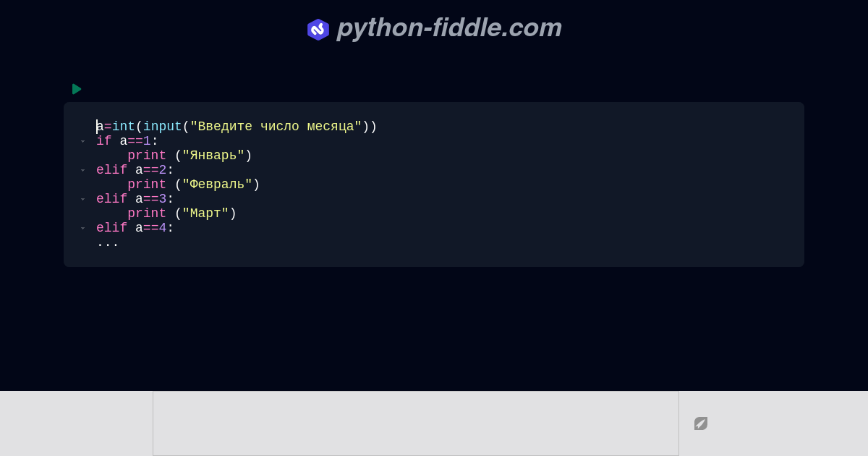Collapse the 'elif a==3' code block
The width and height of the screenshot is (868, 456).
pyautogui.click(x=82, y=199)
